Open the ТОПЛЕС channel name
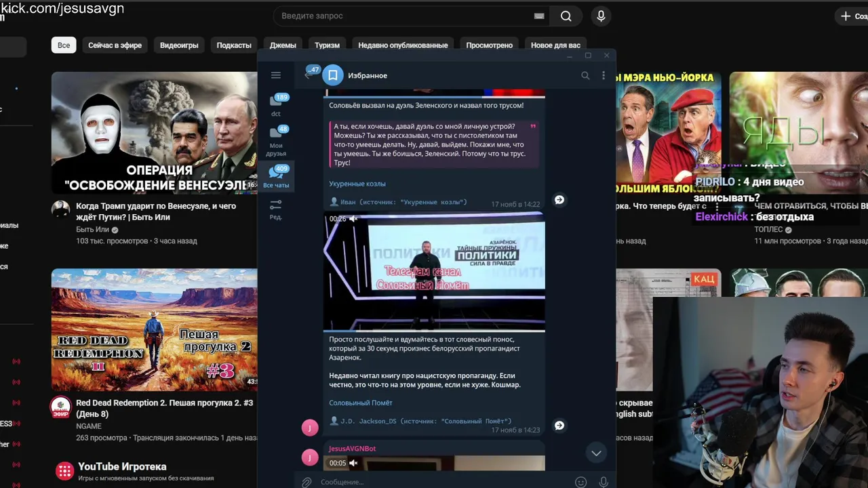 coord(768,230)
